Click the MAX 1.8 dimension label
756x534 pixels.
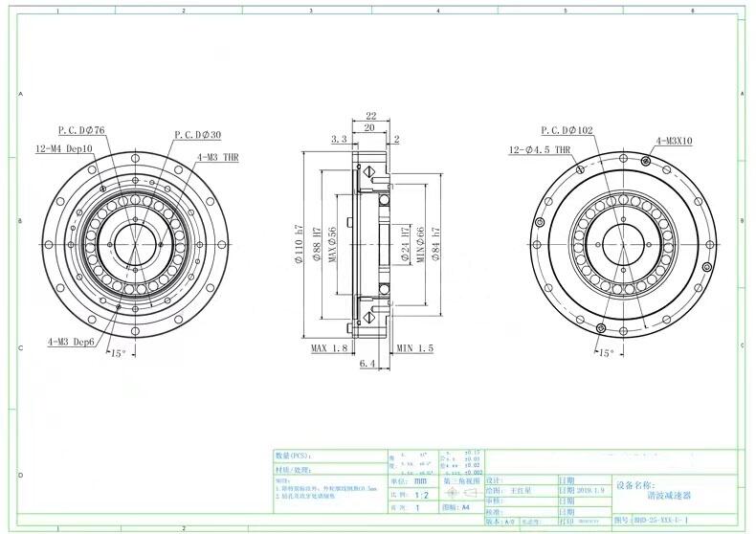click(328, 348)
